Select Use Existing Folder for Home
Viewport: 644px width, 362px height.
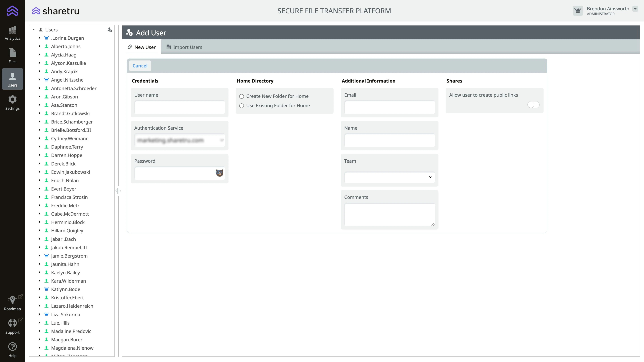[x=241, y=106]
